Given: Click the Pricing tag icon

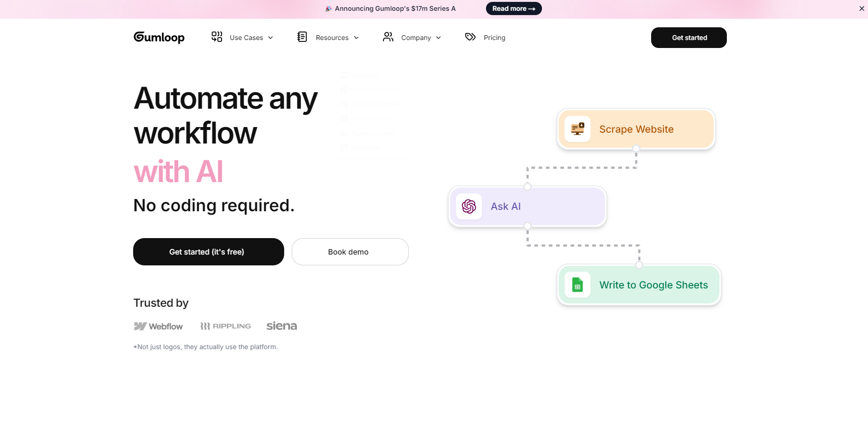Looking at the screenshot, I should (470, 37).
